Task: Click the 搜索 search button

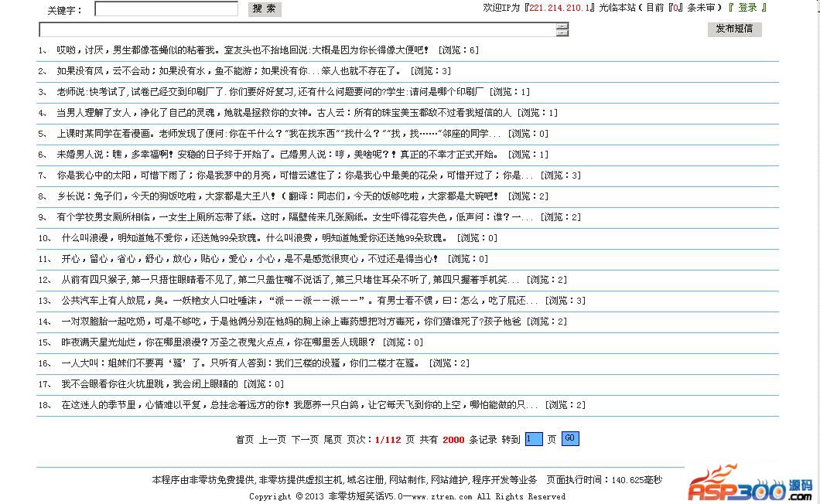Action: pos(264,9)
